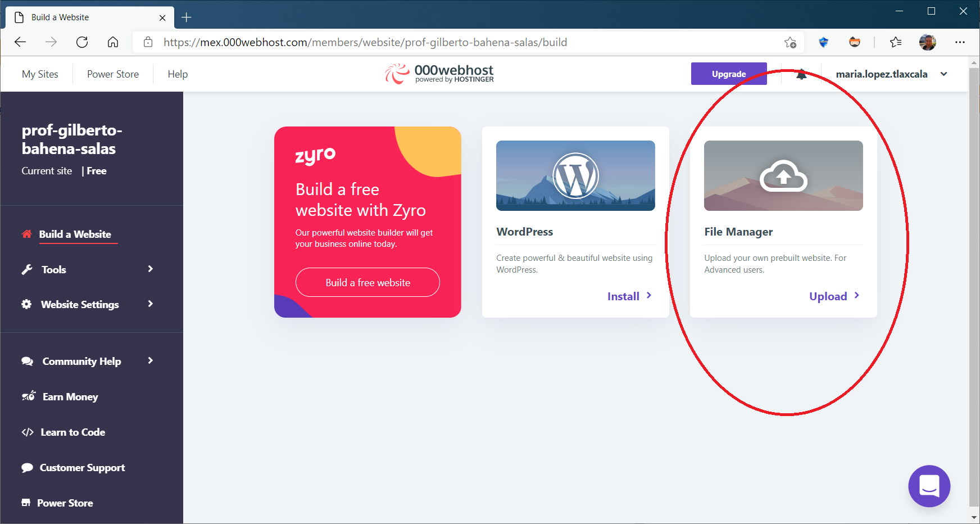Click the Earn Money icon
Image resolution: width=980 pixels, height=524 pixels.
(x=28, y=396)
